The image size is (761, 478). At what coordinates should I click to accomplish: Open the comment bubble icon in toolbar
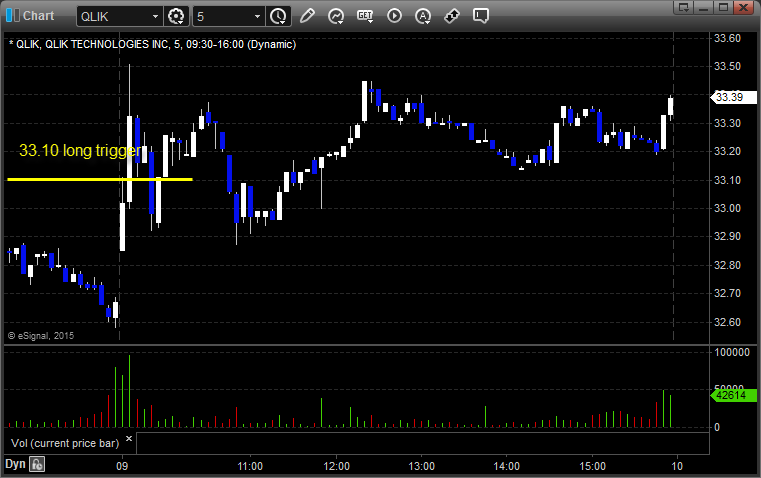click(481, 16)
